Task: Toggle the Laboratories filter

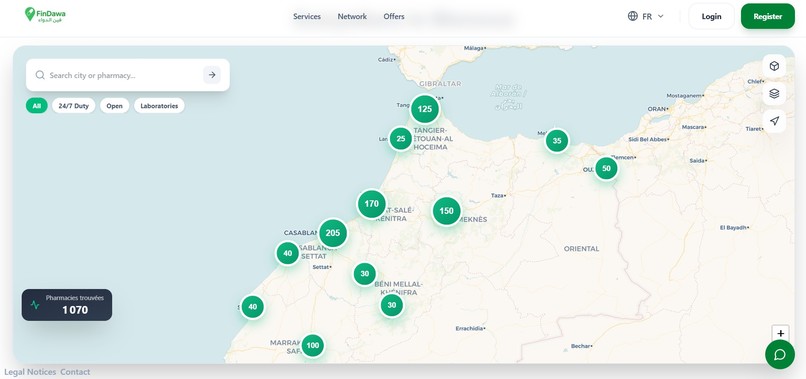Action: pos(159,106)
